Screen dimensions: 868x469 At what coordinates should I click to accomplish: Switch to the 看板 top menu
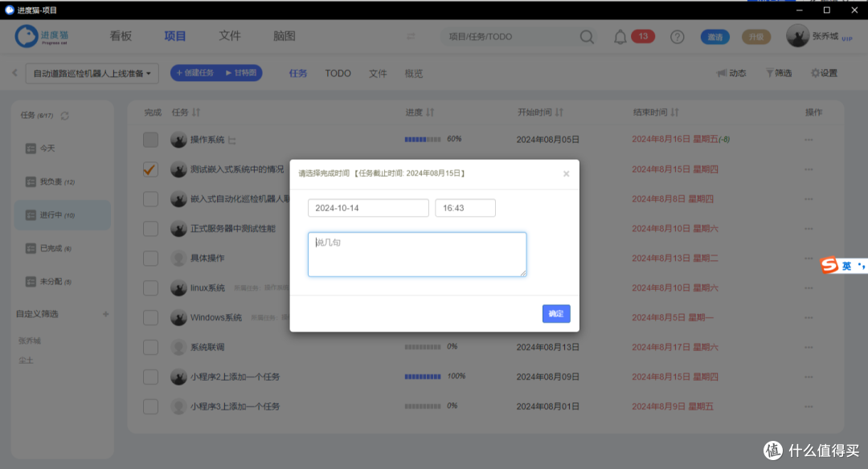[x=121, y=36]
